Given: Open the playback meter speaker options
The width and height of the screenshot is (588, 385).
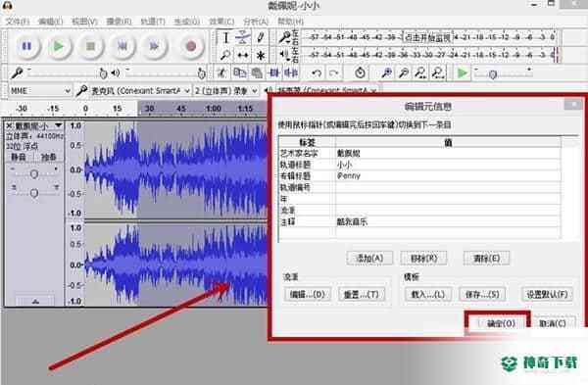Looking at the screenshot, I should point(284,55).
